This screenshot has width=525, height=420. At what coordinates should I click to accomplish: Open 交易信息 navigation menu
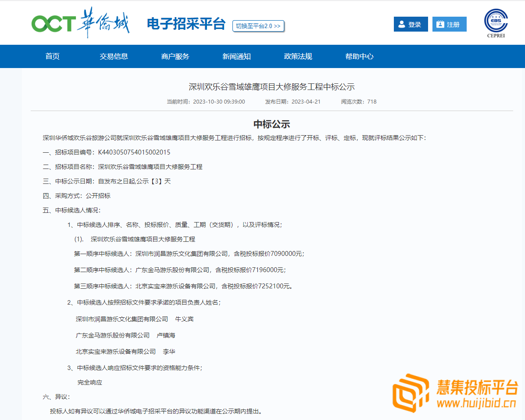[x=114, y=56]
